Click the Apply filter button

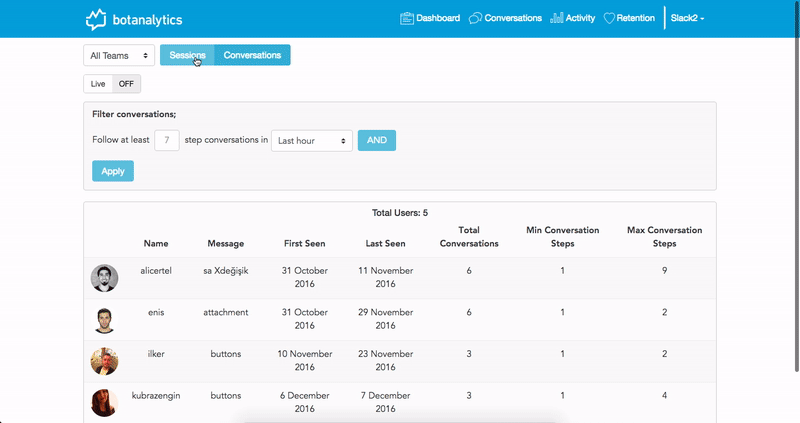pos(113,171)
